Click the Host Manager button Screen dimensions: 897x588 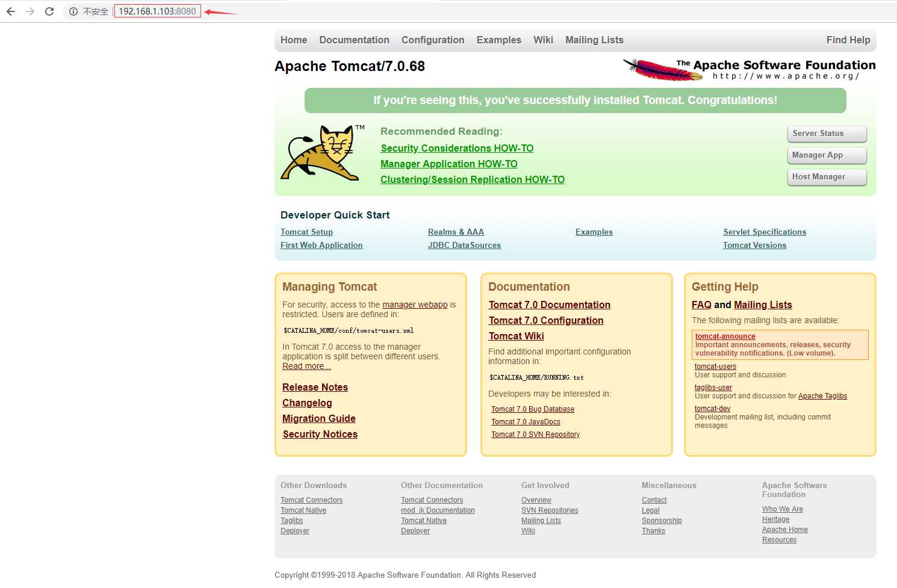pyautogui.click(x=827, y=177)
